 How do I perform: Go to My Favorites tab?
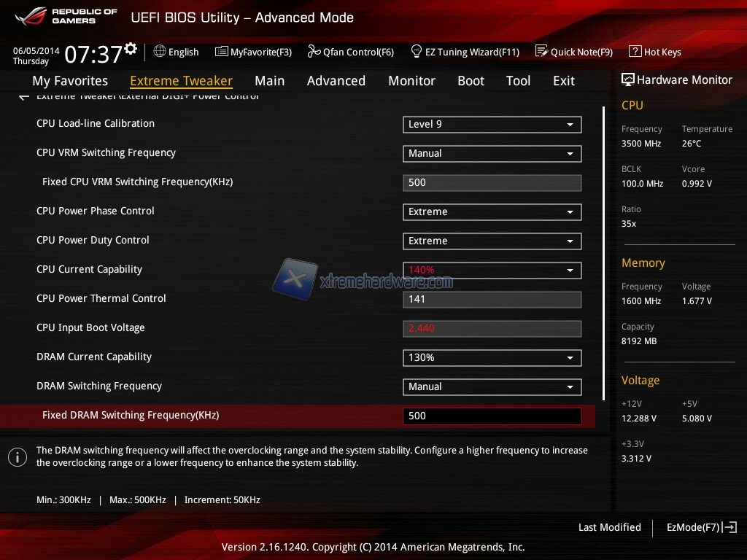[70, 81]
